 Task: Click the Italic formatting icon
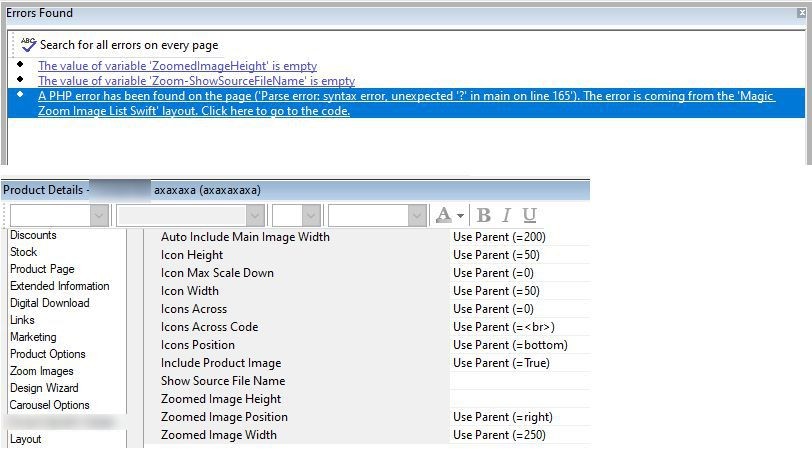coord(507,215)
